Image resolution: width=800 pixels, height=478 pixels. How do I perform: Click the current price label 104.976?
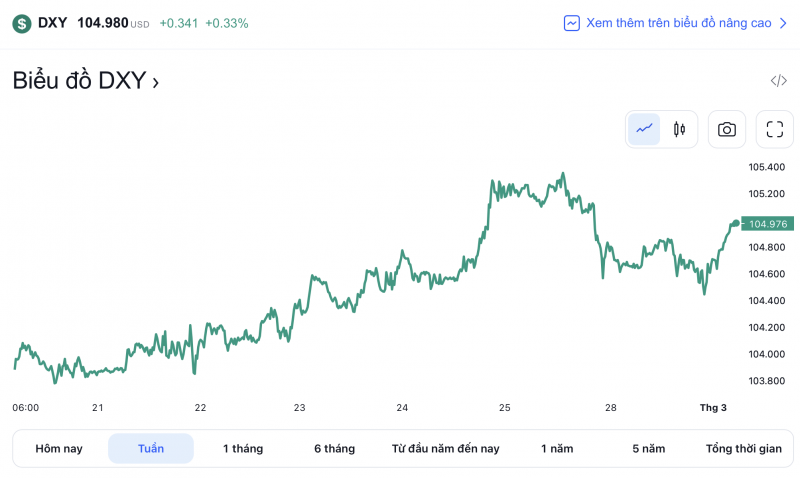point(769,224)
